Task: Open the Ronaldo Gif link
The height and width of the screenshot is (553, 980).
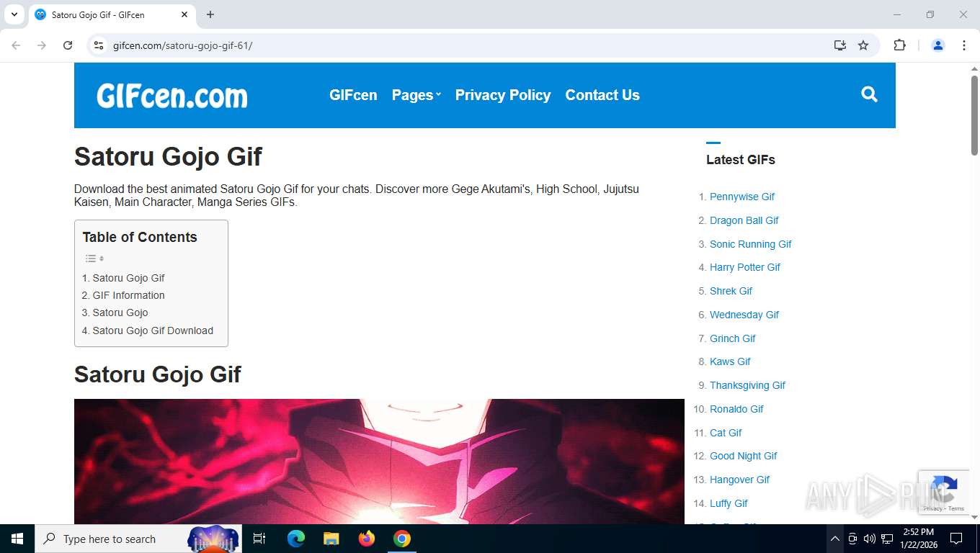Action: point(736,409)
